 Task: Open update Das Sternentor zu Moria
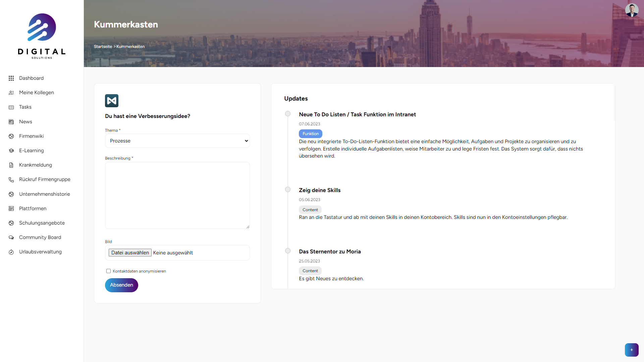330,252
